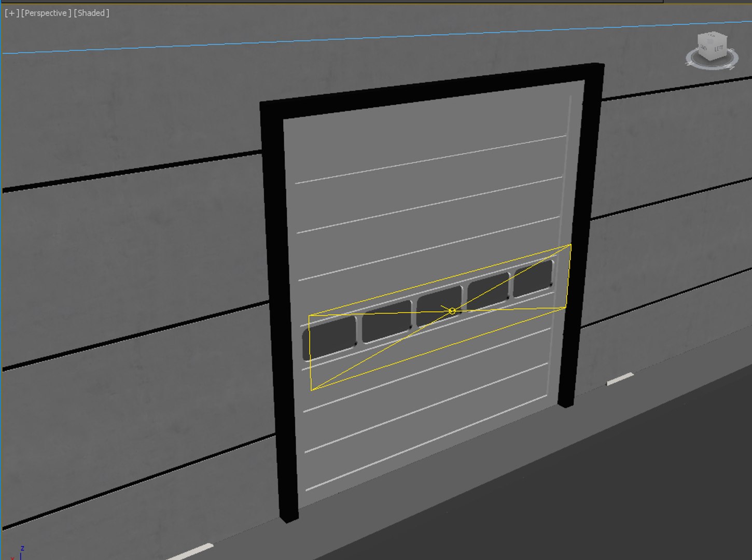Open the [+] viewport general menu
The height and width of the screenshot is (560, 752).
[11, 13]
